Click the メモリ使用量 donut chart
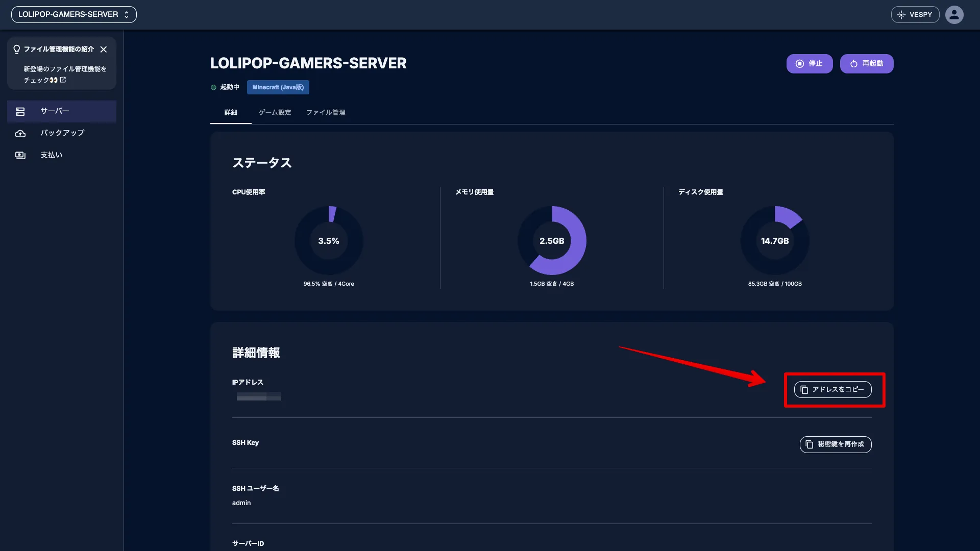 [x=552, y=240]
